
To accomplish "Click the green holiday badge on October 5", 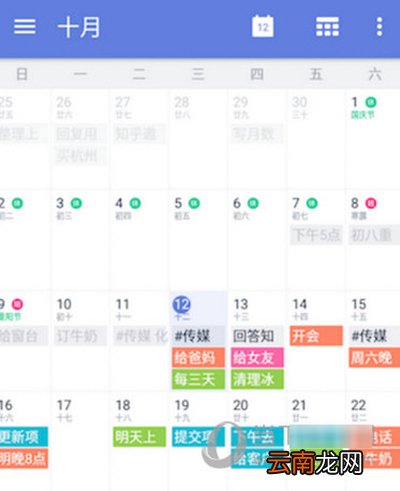I will coord(194,203).
